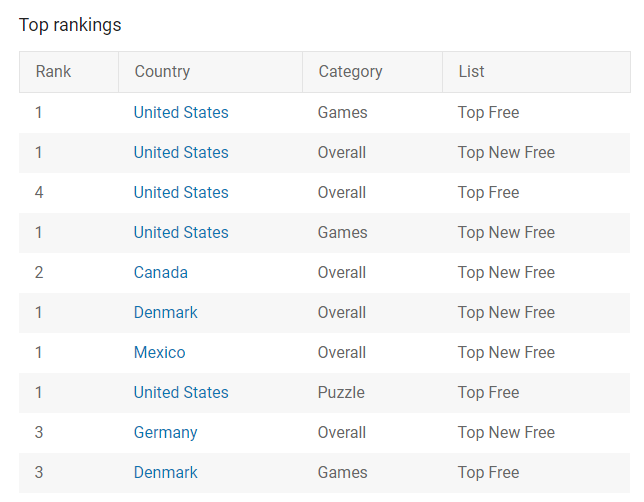Click United States in Overall Top New Free row
The image size is (644, 502).
181,153
